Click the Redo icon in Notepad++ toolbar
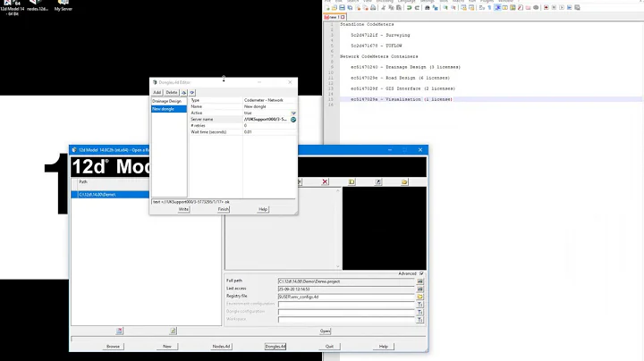This screenshot has width=644, height=361. 417,8
